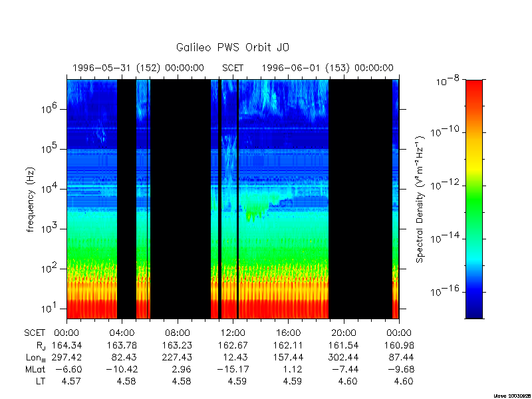Click the RJ value '161.54'
Viewport: 532px width, 399px height.
click(344, 345)
